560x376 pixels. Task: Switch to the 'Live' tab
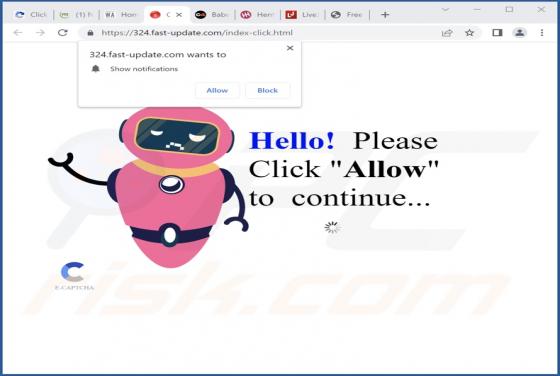301,15
